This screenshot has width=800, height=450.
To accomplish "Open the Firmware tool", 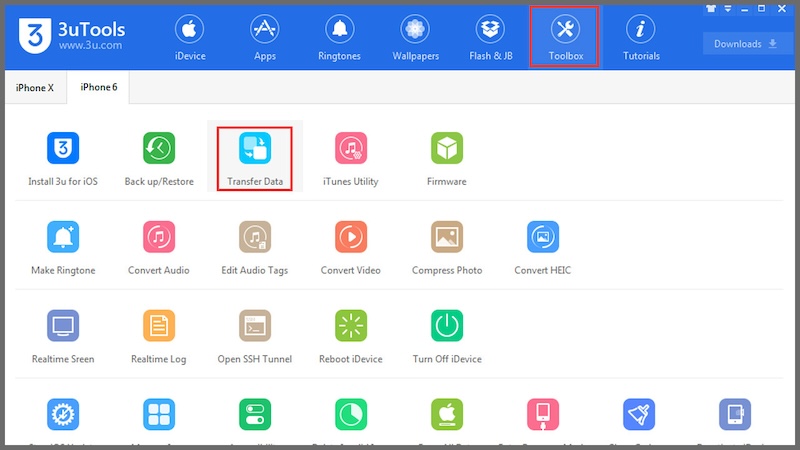I will pyautogui.click(x=446, y=159).
